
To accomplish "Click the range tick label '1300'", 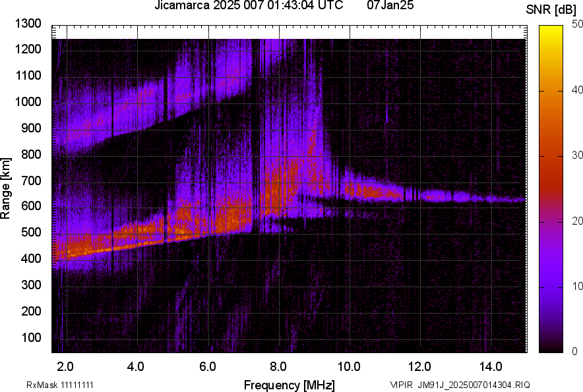I will (x=28, y=24).
